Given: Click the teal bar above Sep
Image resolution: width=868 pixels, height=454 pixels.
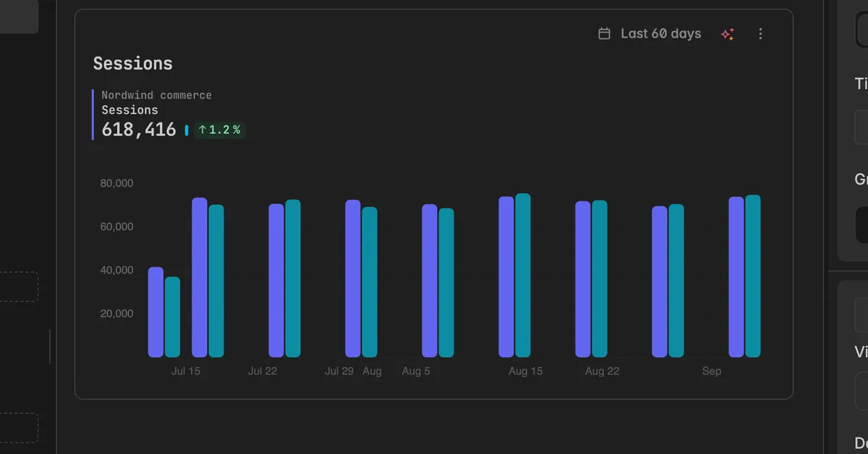Looking at the screenshot, I should tap(753, 276).
